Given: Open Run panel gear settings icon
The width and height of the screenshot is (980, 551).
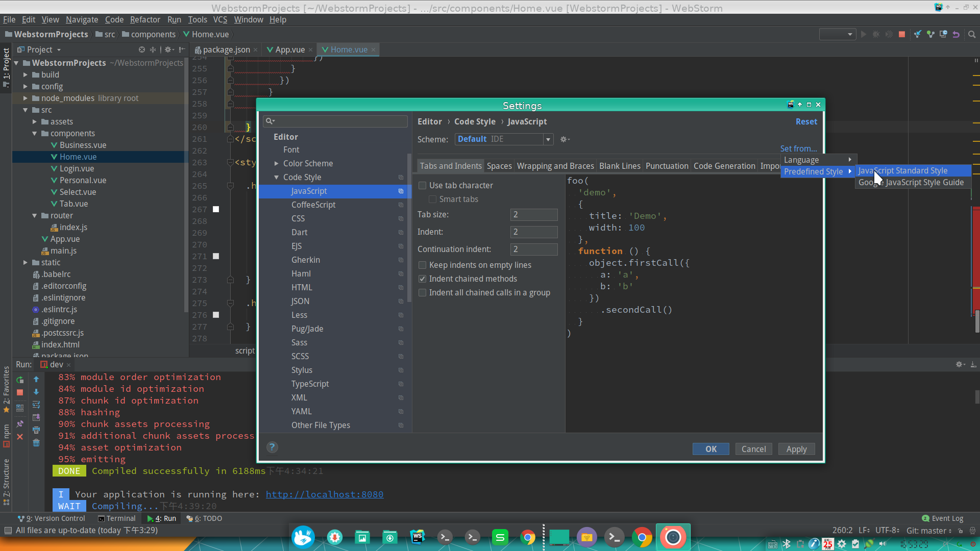Looking at the screenshot, I should tap(960, 364).
